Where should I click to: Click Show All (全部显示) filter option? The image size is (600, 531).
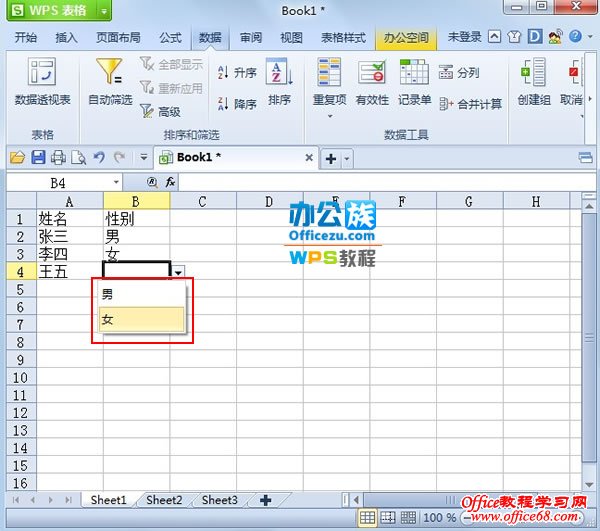(x=172, y=64)
